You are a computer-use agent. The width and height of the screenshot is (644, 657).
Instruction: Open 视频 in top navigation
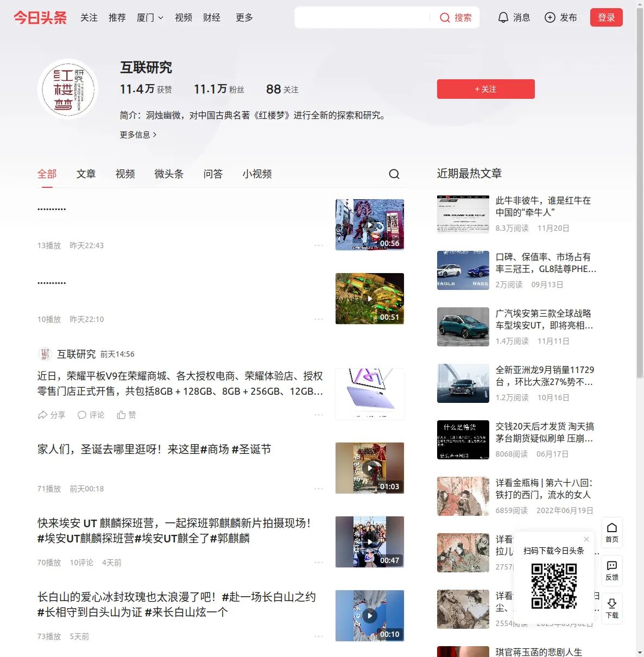click(184, 17)
